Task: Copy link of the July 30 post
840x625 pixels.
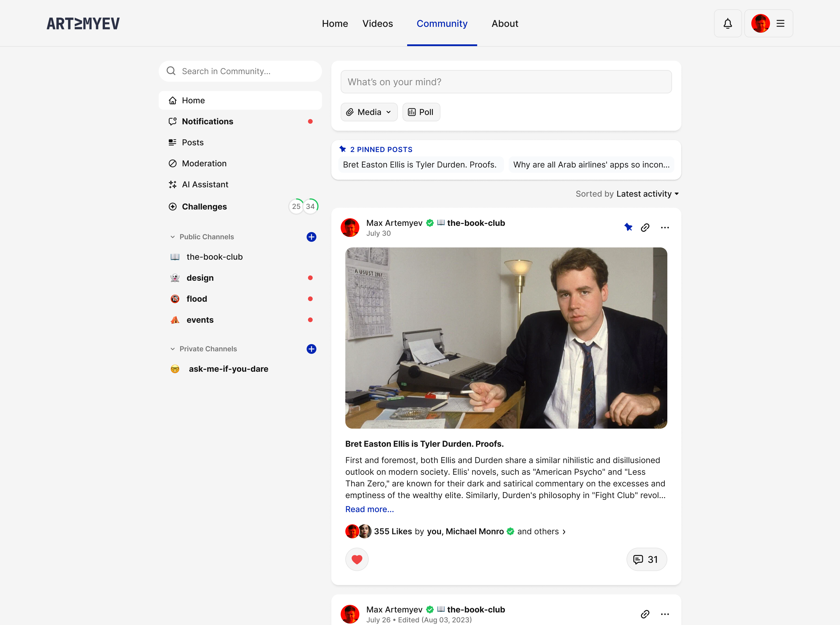Action: pos(645,227)
